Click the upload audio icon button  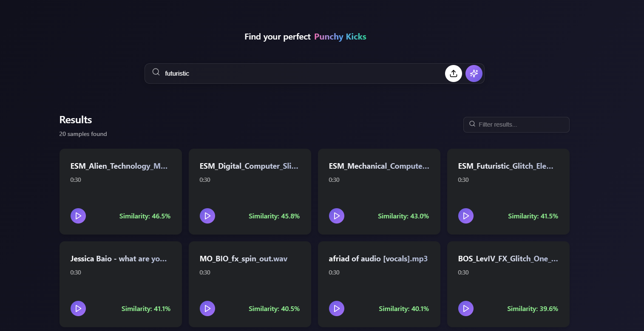453,74
